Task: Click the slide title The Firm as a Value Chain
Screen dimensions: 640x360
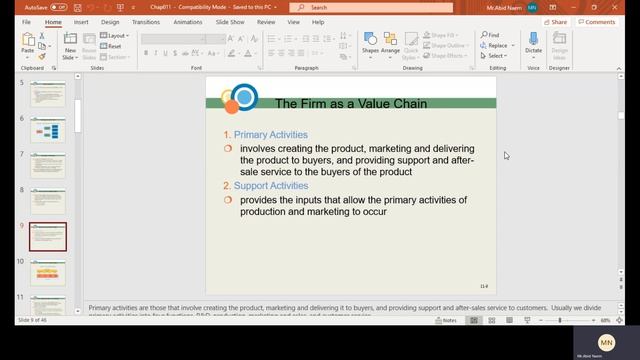Action: (x=351, y=104)
